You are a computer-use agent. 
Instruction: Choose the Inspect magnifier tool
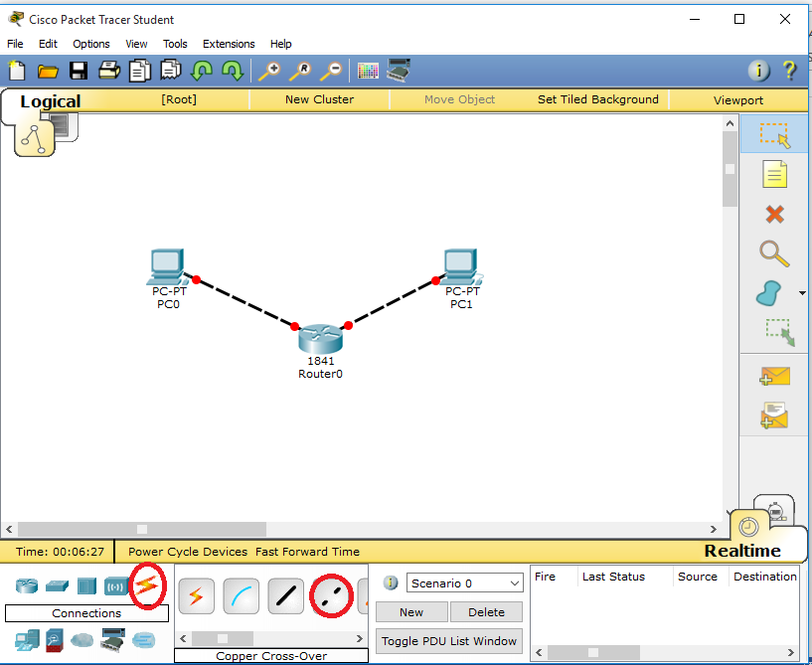pyautogui.click(x=774, y=253)
